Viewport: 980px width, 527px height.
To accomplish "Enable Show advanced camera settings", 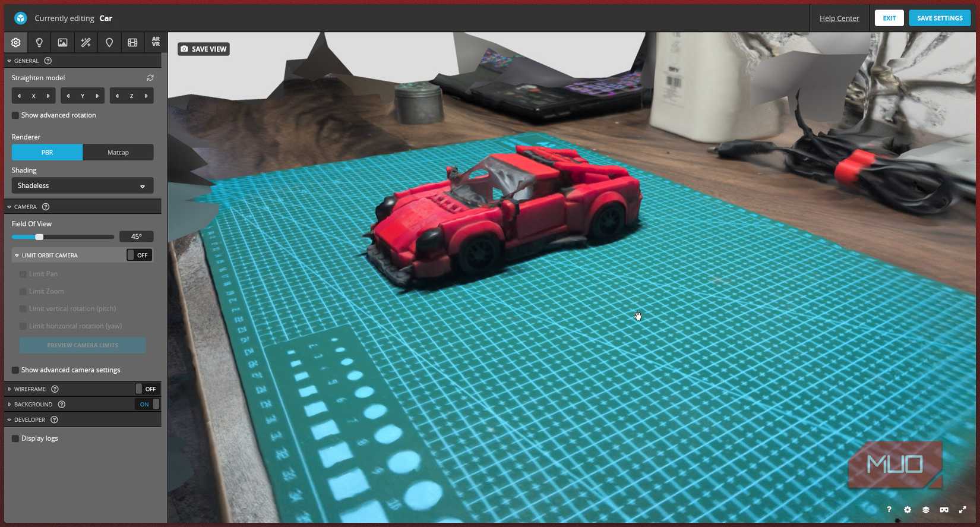I will [x=15, y=370].
